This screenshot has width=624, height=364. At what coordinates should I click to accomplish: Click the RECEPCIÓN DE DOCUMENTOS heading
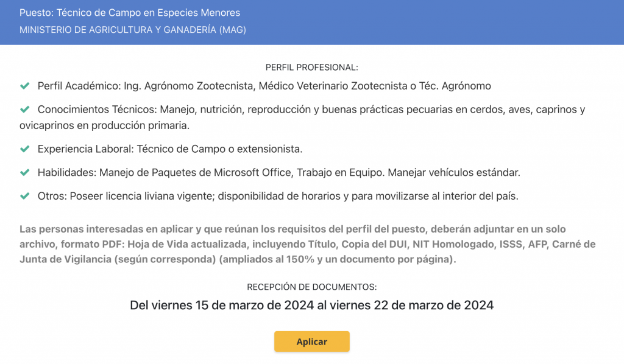pyautogui.click(x=311, y=287)
